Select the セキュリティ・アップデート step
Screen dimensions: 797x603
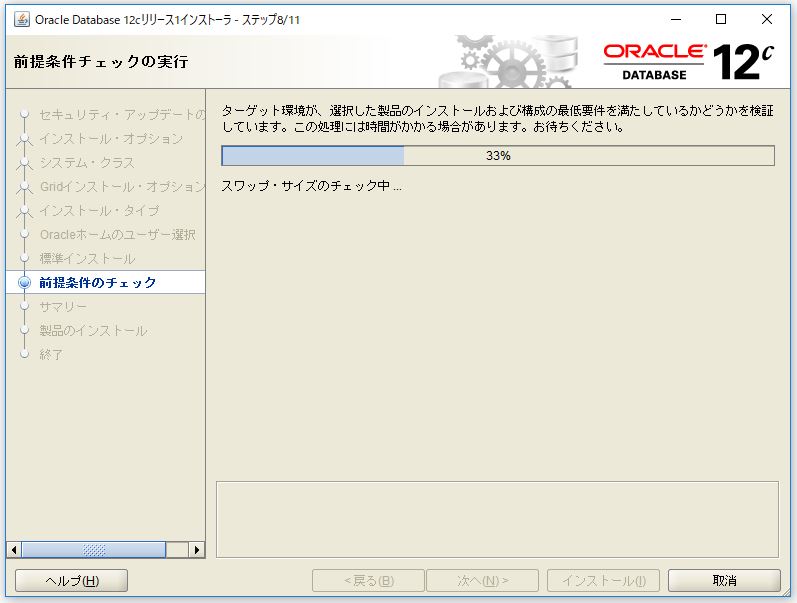pyautogui.click(x=122, y=115)
